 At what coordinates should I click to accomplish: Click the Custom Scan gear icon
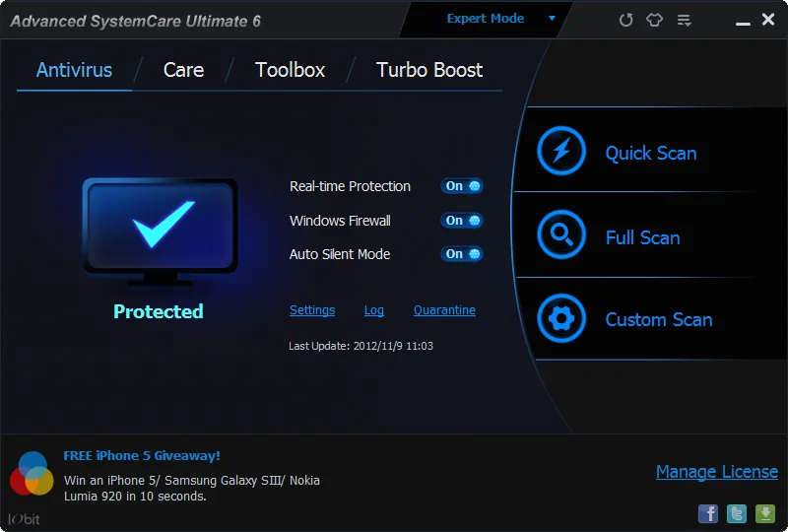tap(561, 318)
